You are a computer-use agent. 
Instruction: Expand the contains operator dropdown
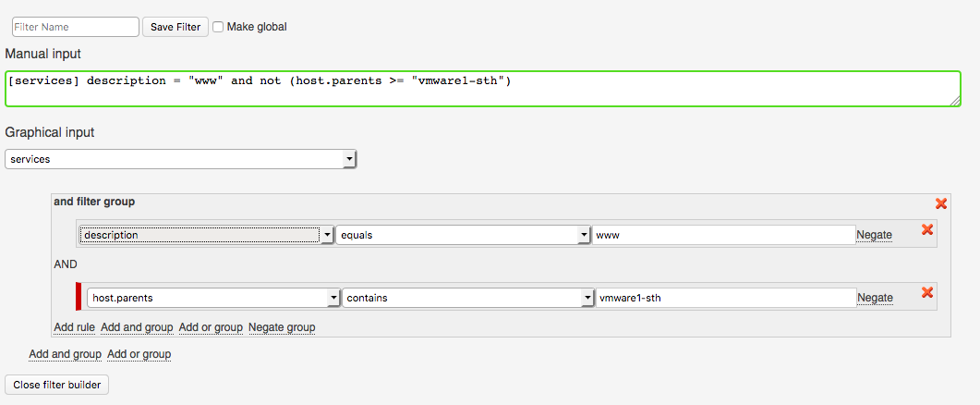468,298
